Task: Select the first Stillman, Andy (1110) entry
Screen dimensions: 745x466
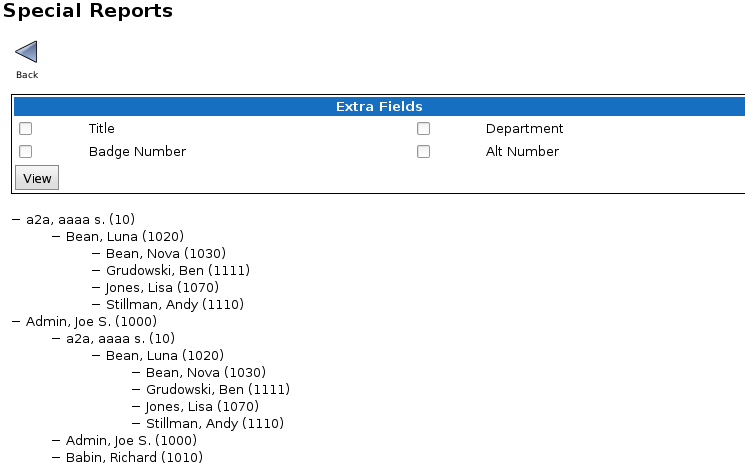Action: click(175, 304)
